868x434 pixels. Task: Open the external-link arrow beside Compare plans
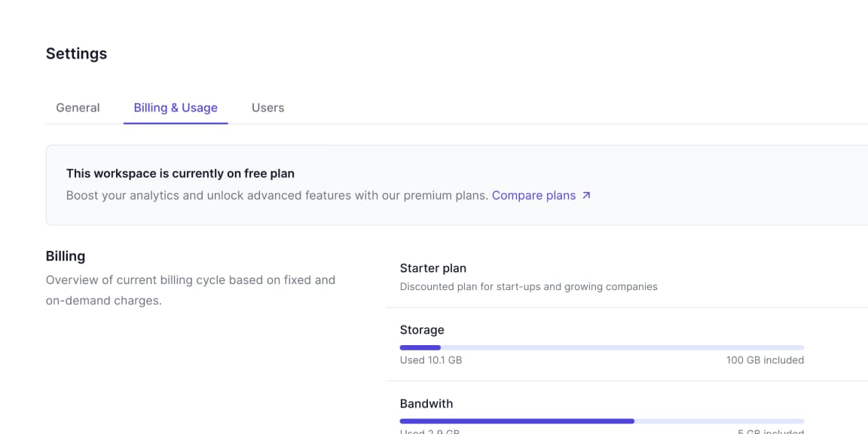point(587,196)
